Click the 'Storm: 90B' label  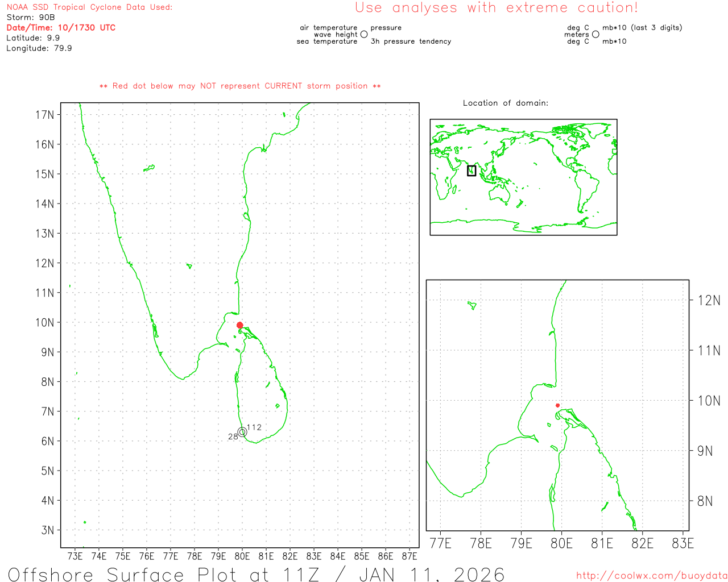coord(31,18)
